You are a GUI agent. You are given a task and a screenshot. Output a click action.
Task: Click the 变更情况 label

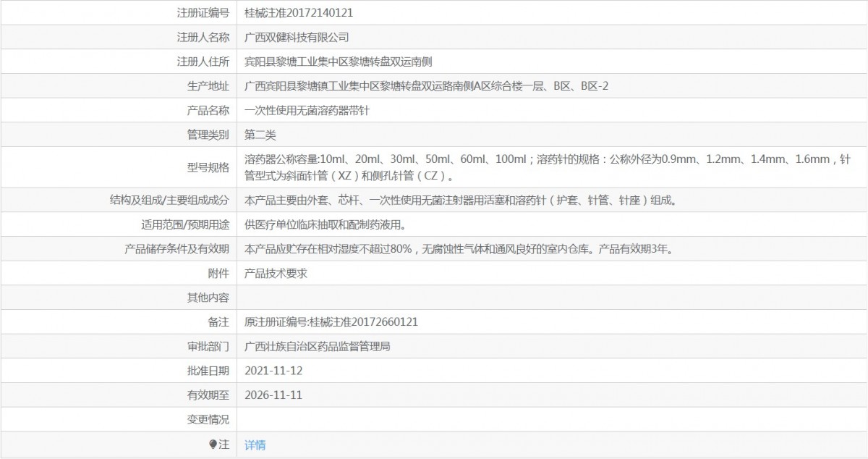pyautogui.click(x=208, y=420)
